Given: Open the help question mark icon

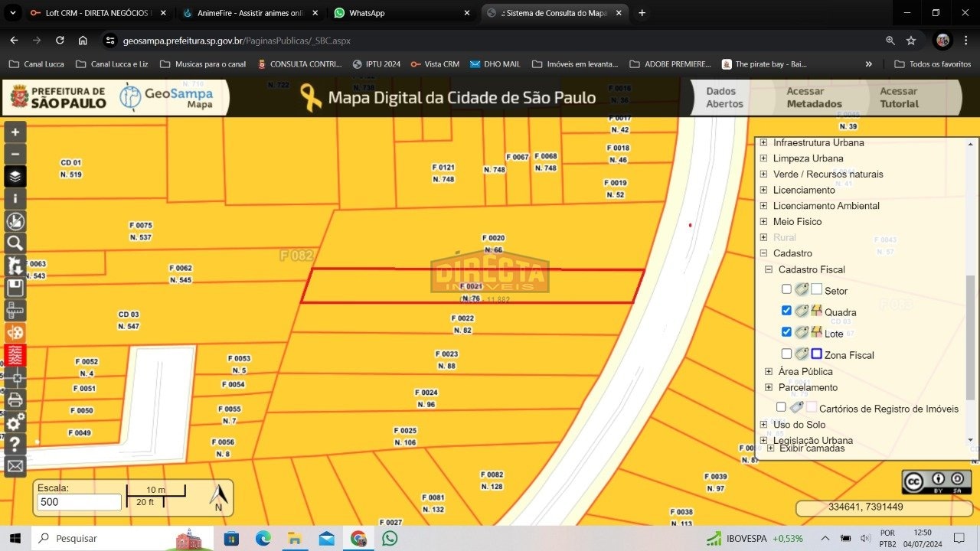Looking at the screenshot, I should point(15,444).
